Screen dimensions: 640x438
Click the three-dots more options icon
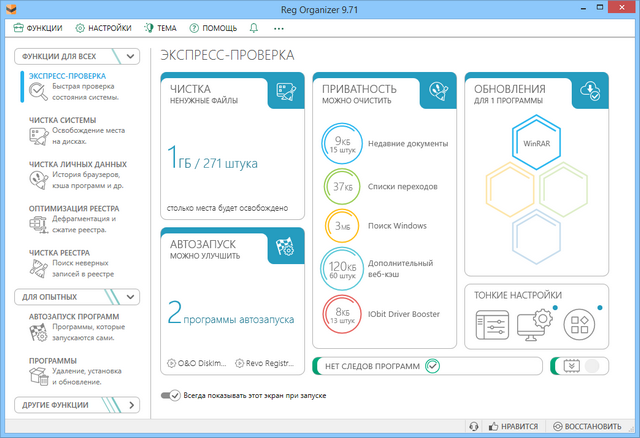click(278, 29)
